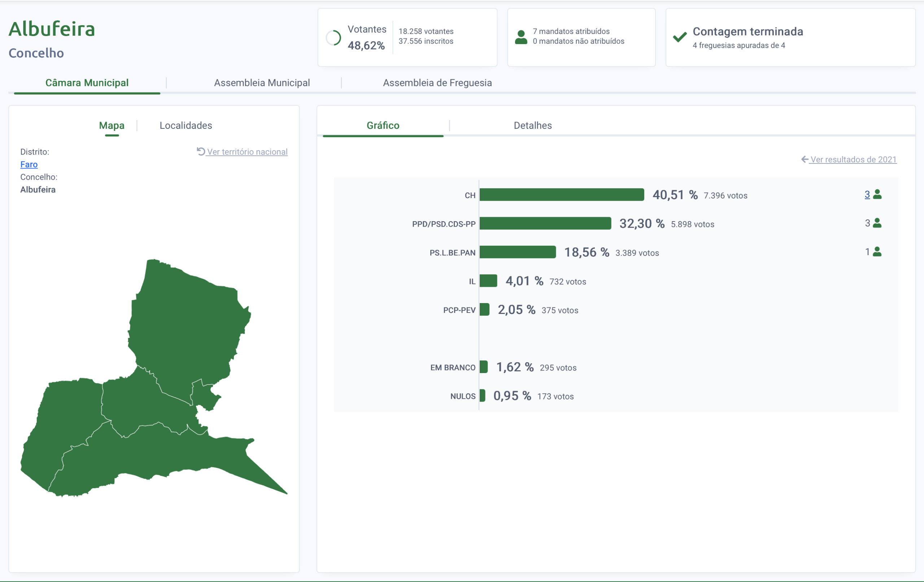Click the person icon in PPD/PSD.CDS-PP row

[877, 223]
